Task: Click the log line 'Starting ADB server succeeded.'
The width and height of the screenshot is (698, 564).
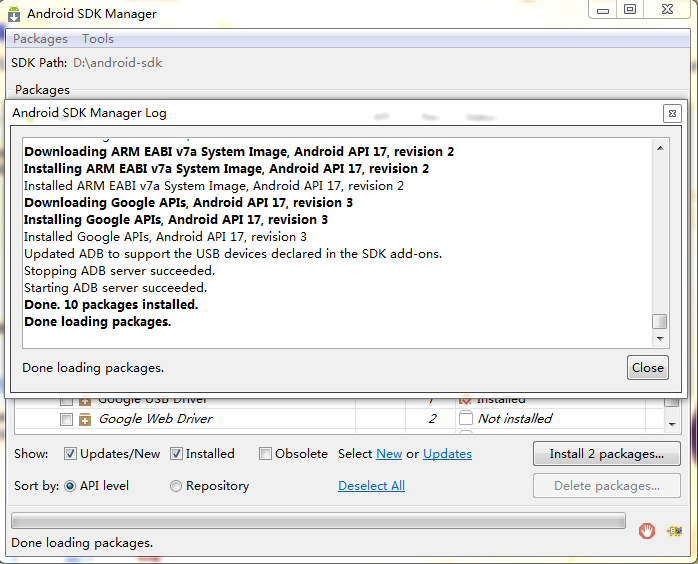Action: (x=115, y=288)
